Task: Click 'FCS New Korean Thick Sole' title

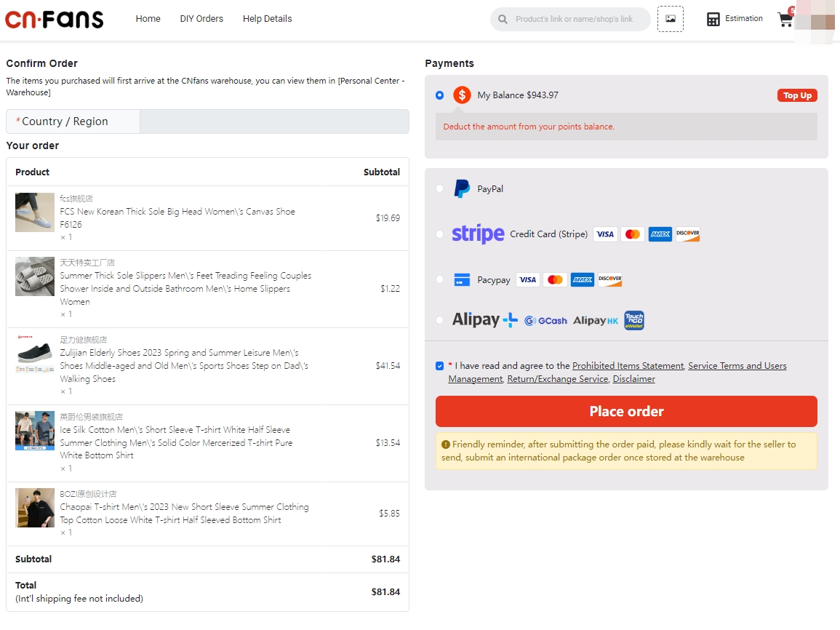Action: (x=177, y=218)
